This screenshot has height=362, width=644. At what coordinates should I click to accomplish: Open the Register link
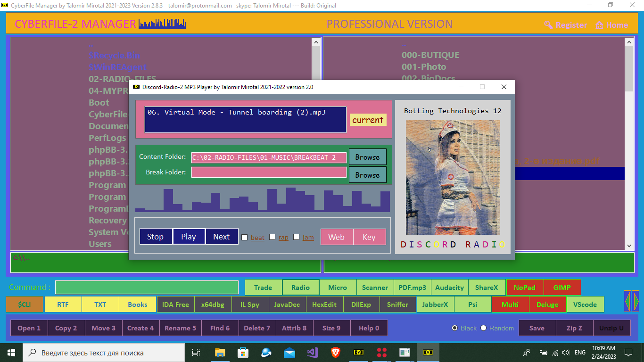[x=566, y=25]
